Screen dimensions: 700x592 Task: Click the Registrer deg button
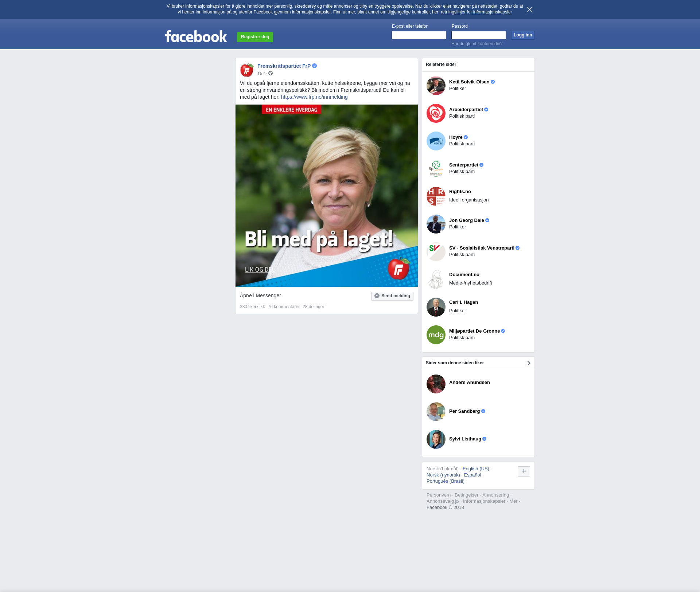255,37
